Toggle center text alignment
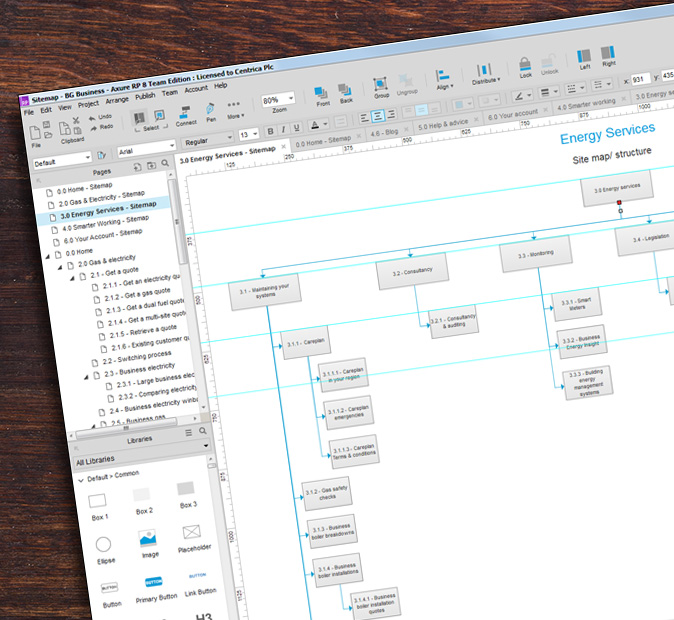 click(377, 116)
